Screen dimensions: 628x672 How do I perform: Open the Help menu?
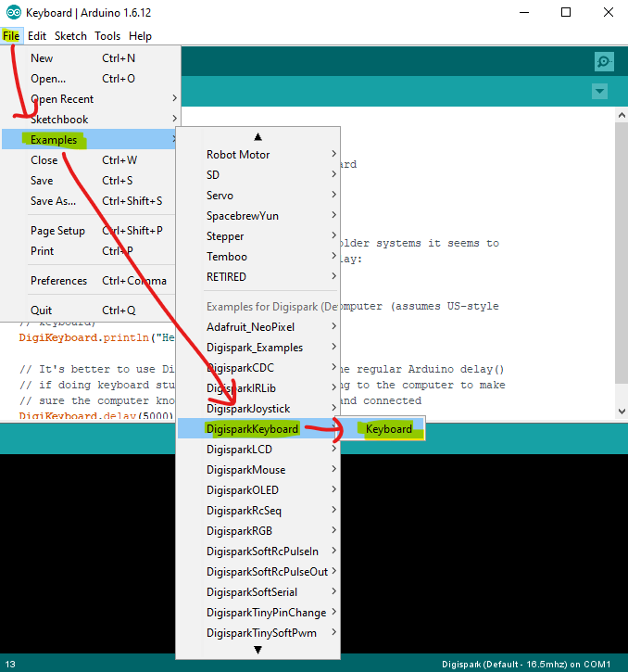click(x=140, y=36)
